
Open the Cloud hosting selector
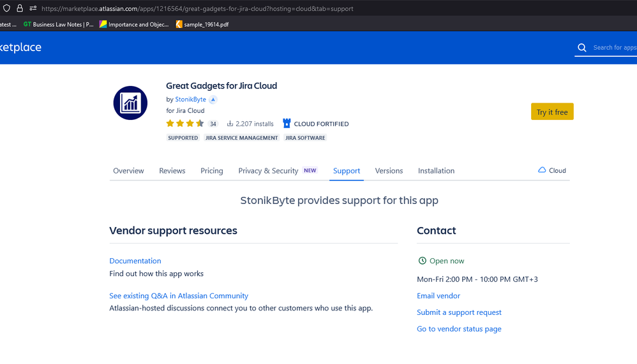click(551, 170)
